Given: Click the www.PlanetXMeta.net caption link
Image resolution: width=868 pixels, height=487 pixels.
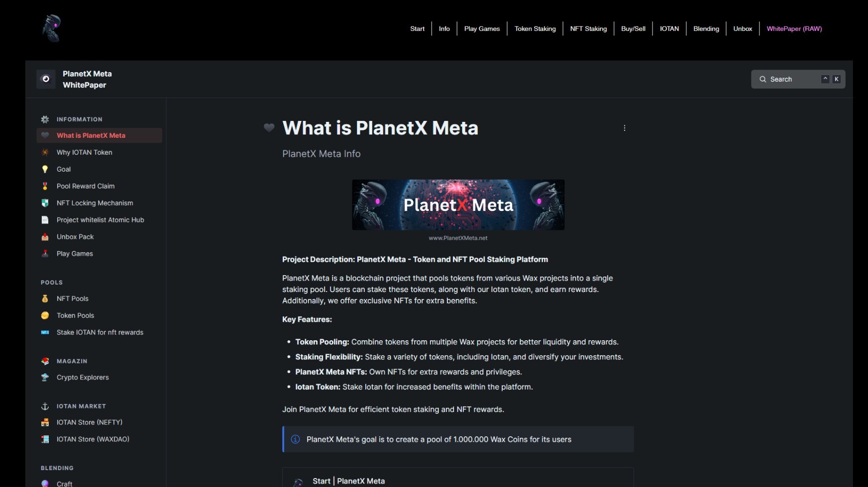Looking at the screenshot, I should 458,238.
